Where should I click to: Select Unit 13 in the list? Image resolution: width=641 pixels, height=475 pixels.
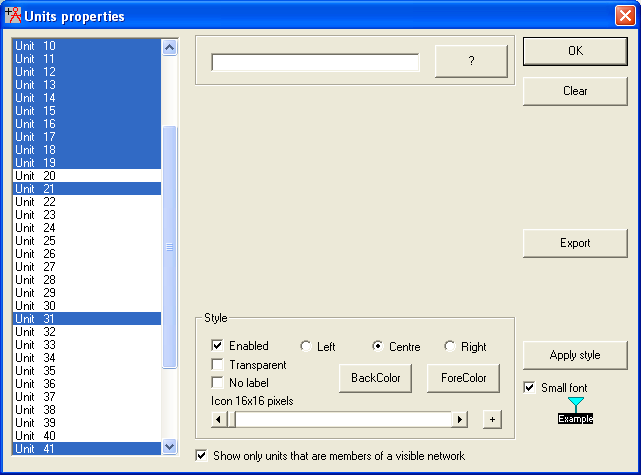pos(87,85)
